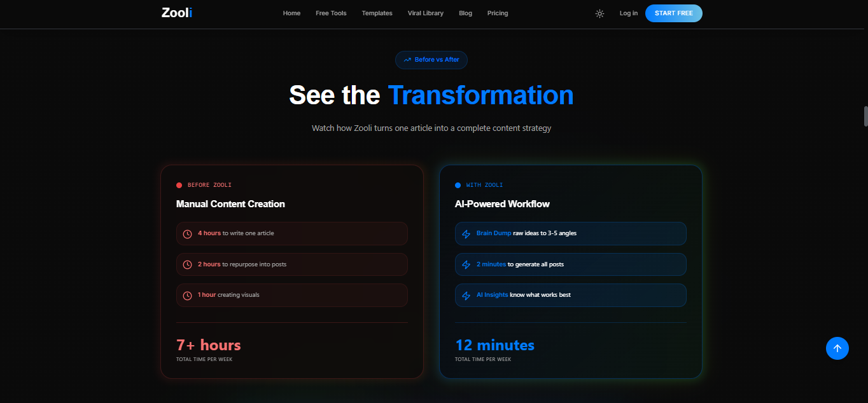Click the '7+ hours' total text

(209, 345)
